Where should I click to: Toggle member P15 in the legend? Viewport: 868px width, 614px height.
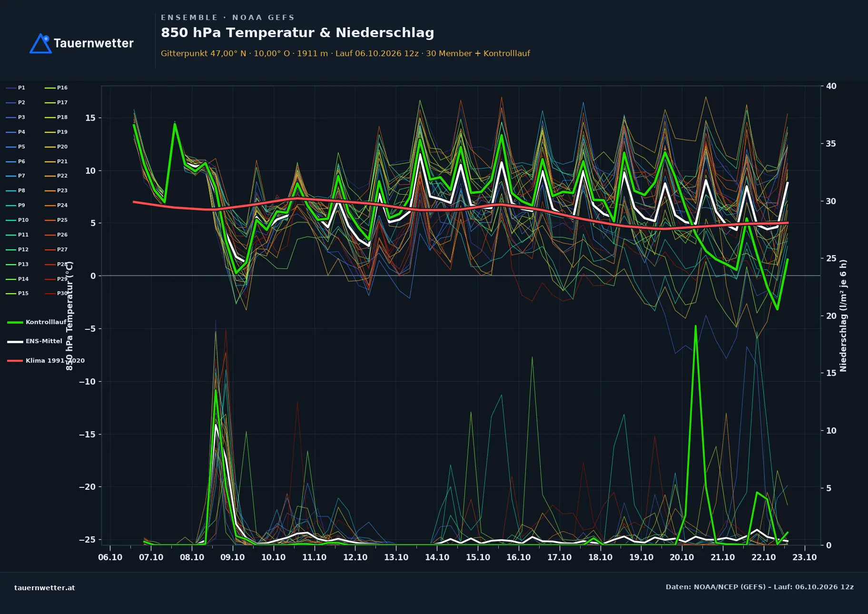[17, 293]
